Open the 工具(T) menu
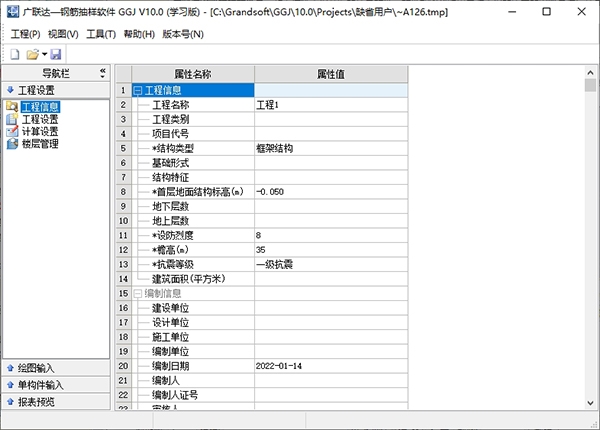The image size is (600, 430). click(101, 34)
